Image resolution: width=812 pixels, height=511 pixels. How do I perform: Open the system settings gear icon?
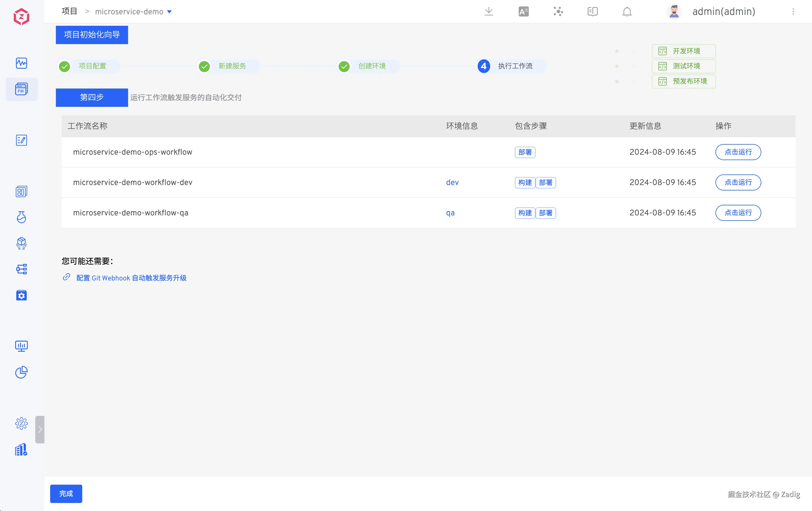[x=21, y=423]
